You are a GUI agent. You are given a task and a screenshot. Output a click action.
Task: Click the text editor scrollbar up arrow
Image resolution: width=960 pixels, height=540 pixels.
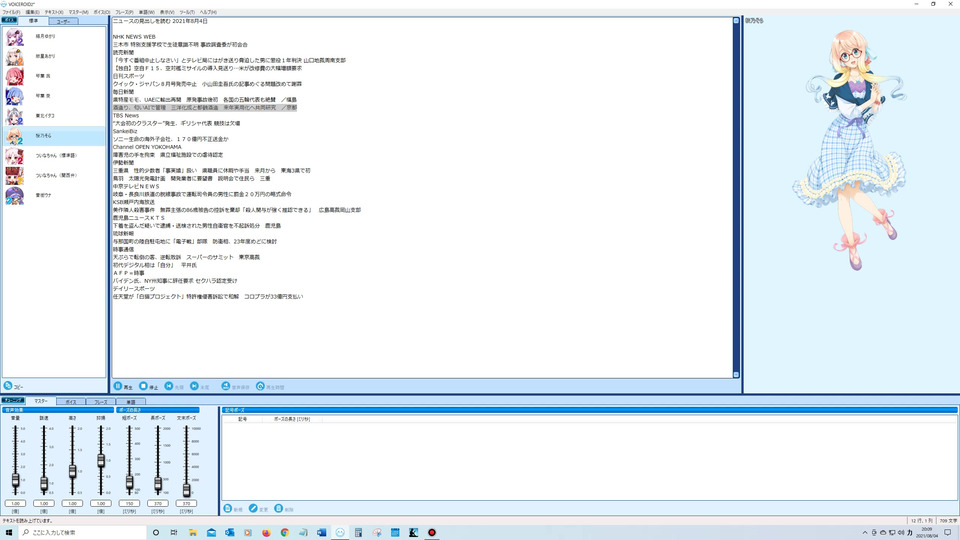pos(736,21)
